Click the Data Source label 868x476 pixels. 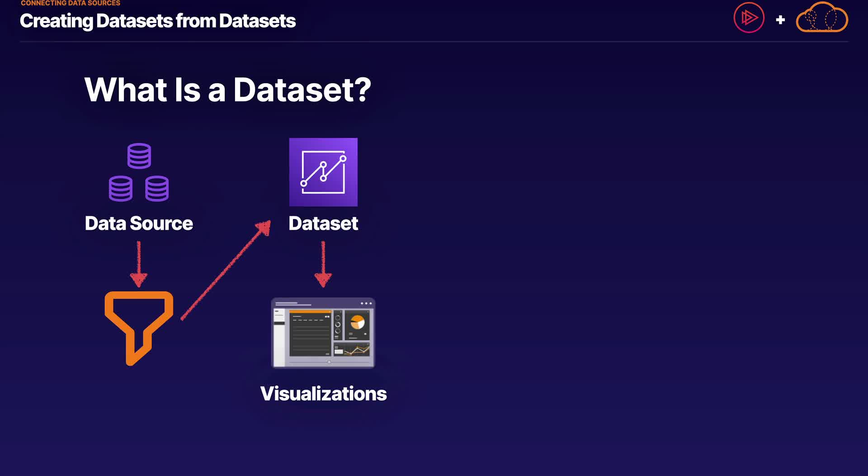[139, 224]
